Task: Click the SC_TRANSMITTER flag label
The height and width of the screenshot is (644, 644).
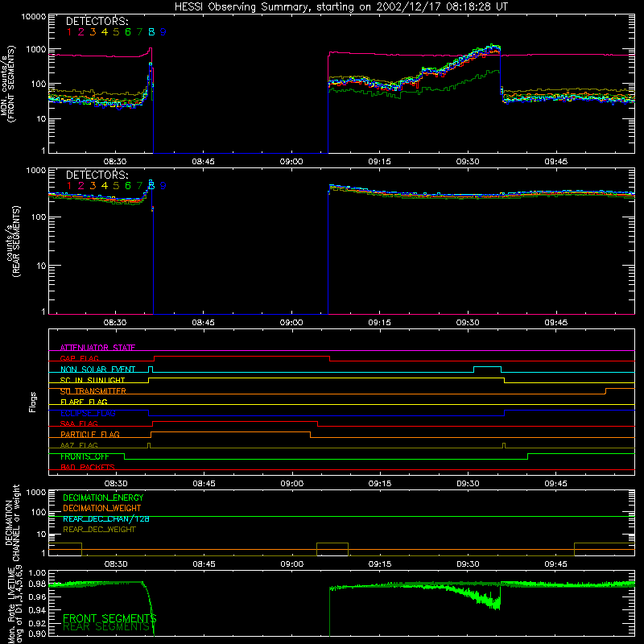Action: point(93,391)
